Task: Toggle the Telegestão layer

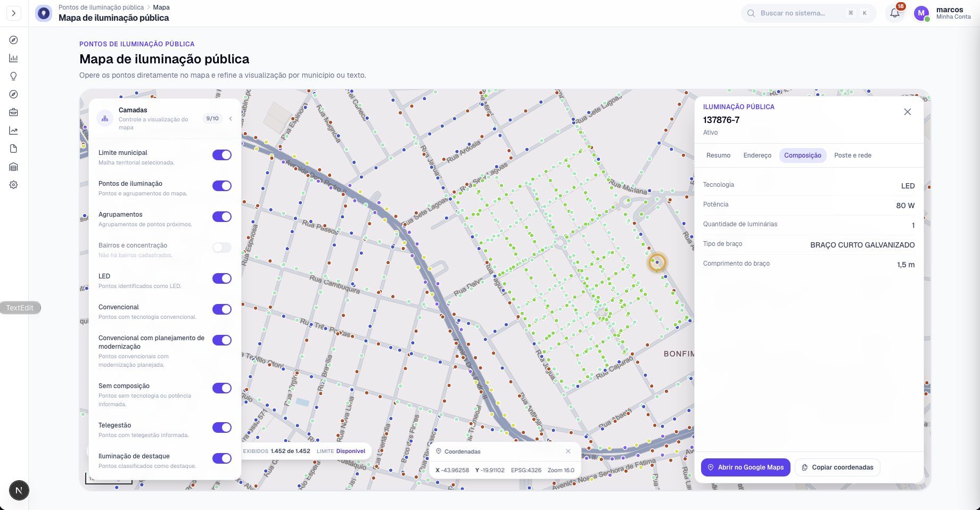Action: tap(222, 427)
